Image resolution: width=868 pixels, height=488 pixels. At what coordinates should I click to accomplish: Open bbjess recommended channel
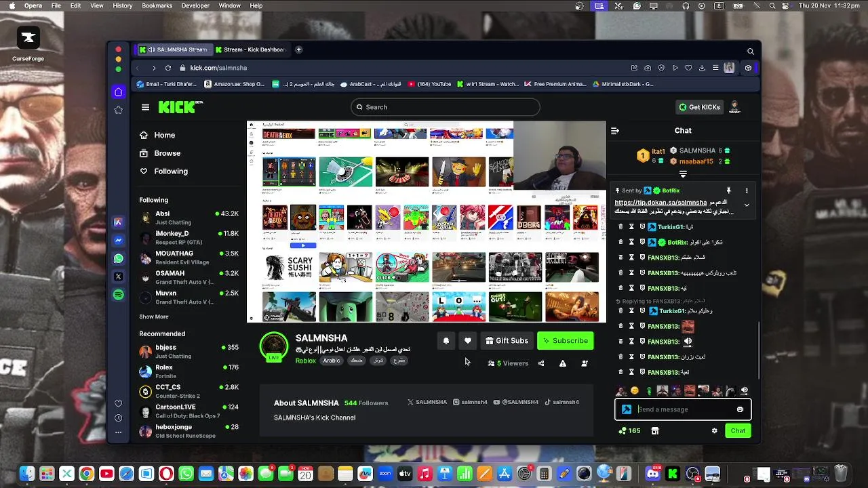point(189,351)
